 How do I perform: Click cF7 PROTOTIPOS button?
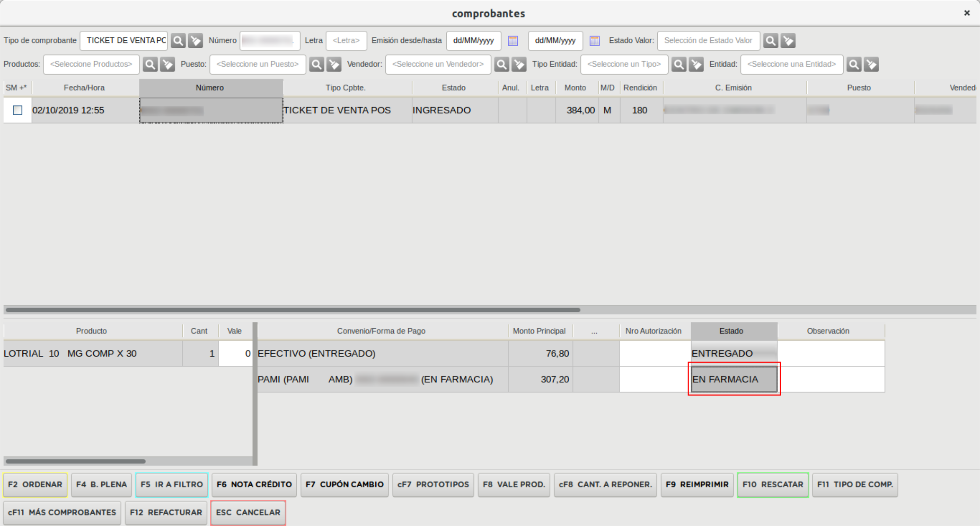pos(433,485)
